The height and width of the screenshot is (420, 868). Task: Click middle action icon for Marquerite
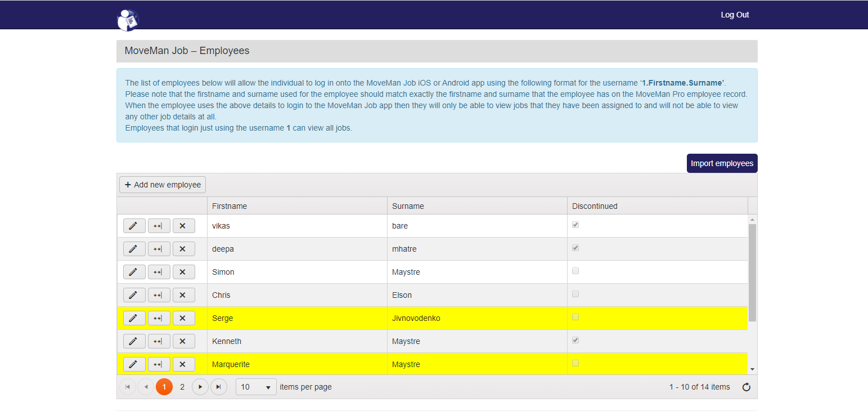coord(159,364)
